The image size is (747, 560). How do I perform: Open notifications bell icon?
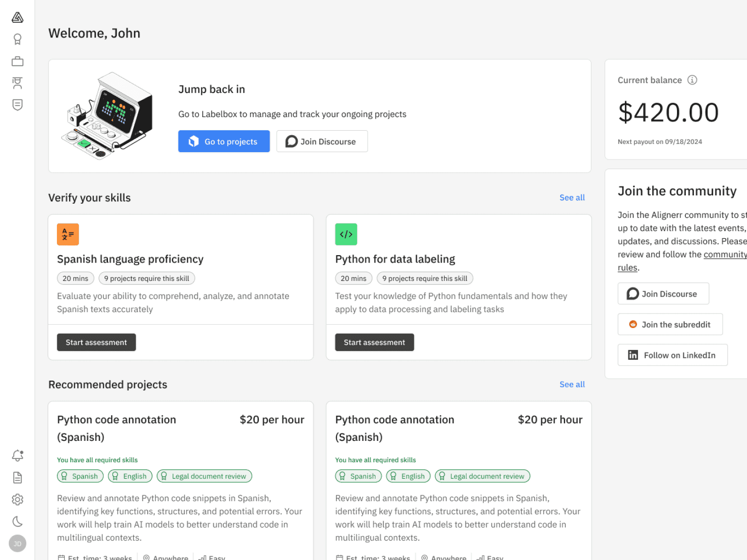(x=18, y=455)
